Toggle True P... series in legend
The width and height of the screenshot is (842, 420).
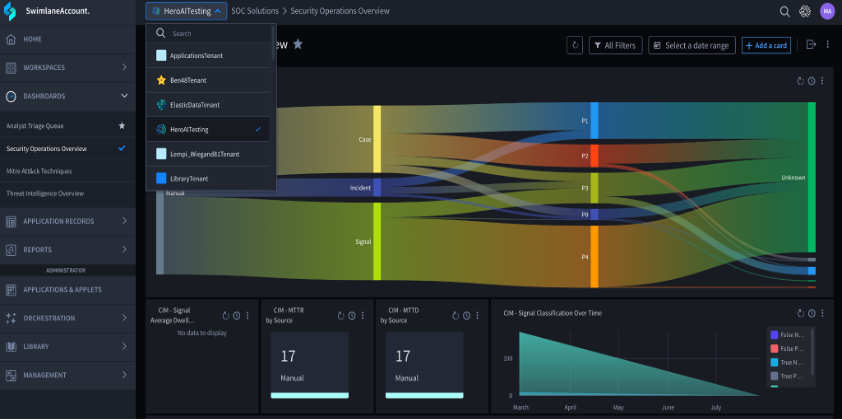[787, 376]
